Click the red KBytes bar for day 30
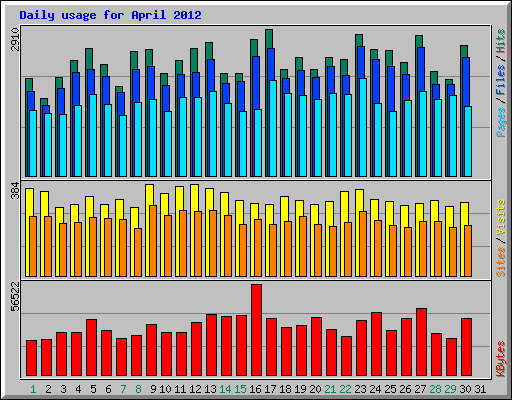 (466, 347)
